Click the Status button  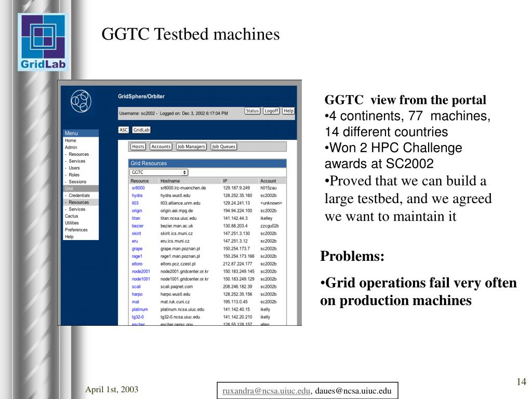coord(252,111)
